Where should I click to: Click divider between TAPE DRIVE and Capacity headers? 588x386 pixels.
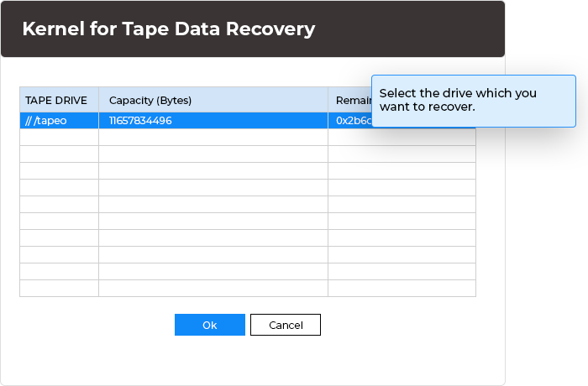99,100
